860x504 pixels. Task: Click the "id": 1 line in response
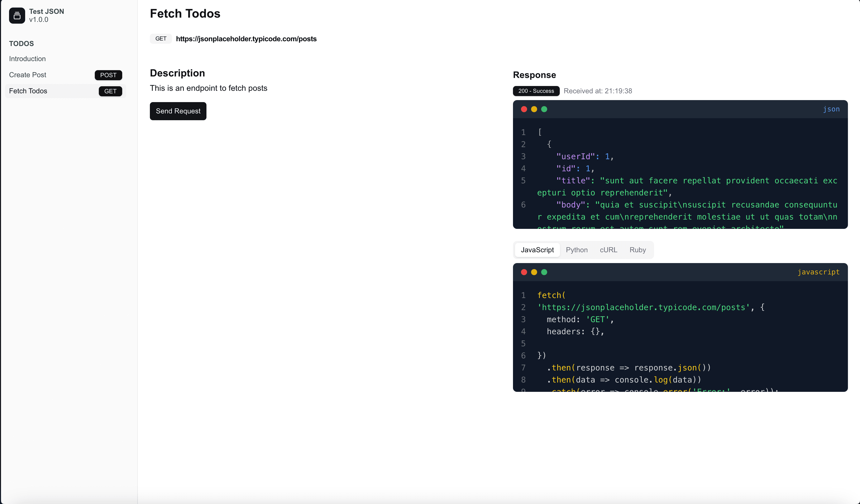(575, 169)
